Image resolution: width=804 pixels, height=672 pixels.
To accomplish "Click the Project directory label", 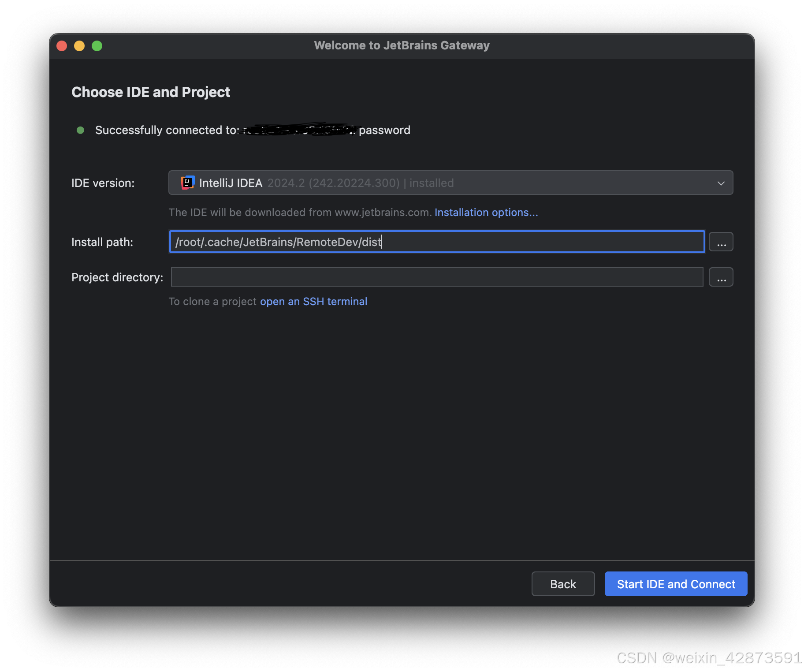I will pyautogui.click(x=117, y=277).
